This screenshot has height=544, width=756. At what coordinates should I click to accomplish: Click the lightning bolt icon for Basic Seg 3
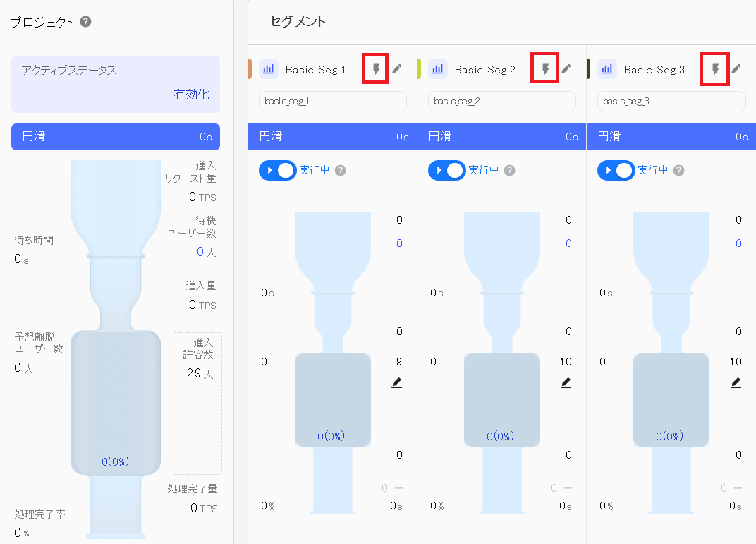pos(715,68)
